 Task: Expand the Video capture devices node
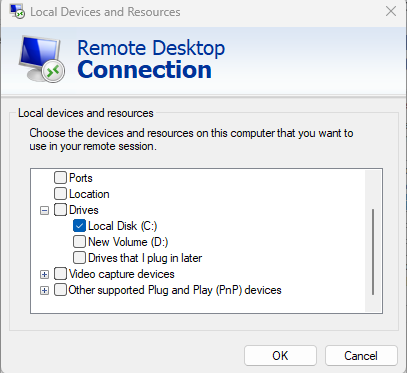pos(44,275)
